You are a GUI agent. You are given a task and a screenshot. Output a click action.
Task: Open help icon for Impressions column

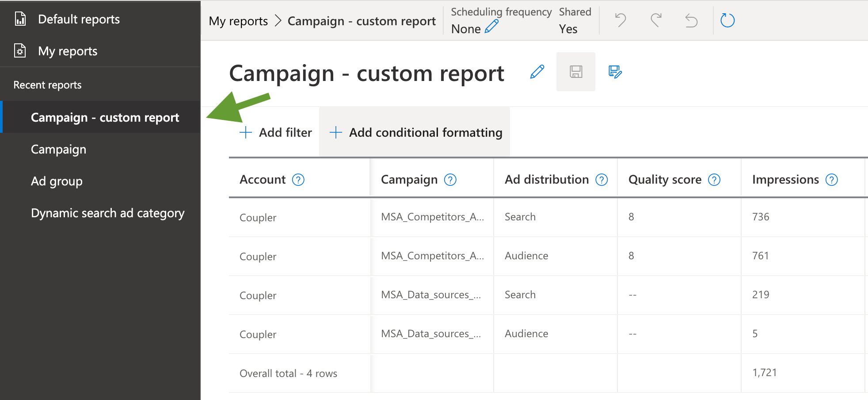coord(832,180)
